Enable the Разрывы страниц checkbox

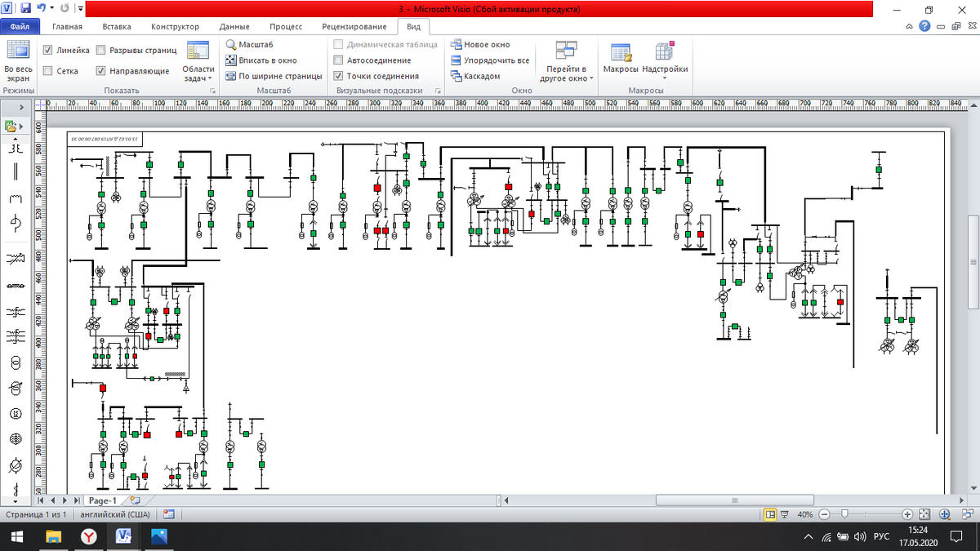point(101,50)
